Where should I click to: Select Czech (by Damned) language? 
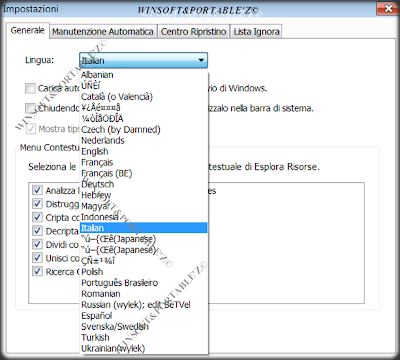(144, 129)
